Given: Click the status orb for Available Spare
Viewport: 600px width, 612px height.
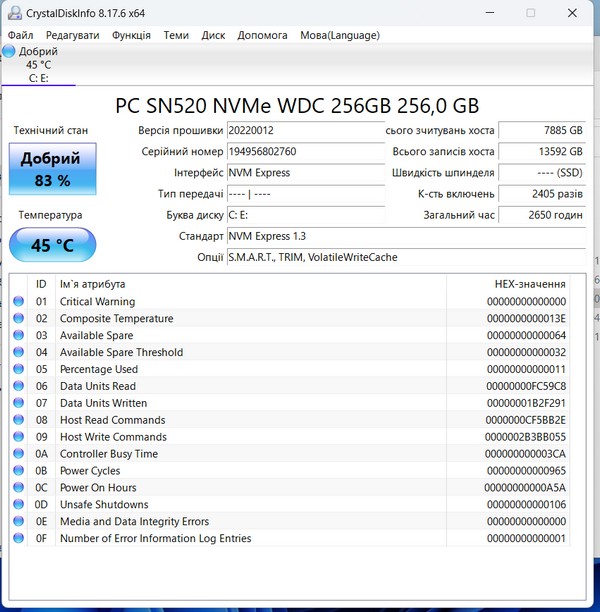Looking at the screenshot, I should [19, 336].
